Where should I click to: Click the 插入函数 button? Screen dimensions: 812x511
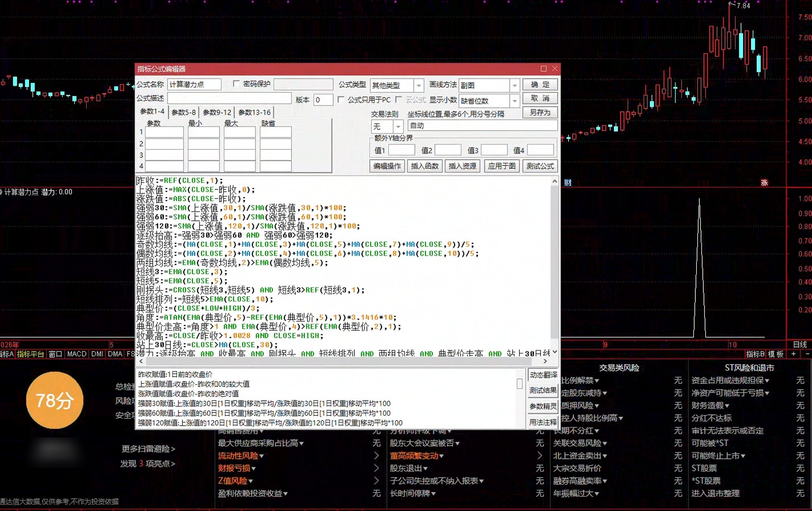[425, 166]
